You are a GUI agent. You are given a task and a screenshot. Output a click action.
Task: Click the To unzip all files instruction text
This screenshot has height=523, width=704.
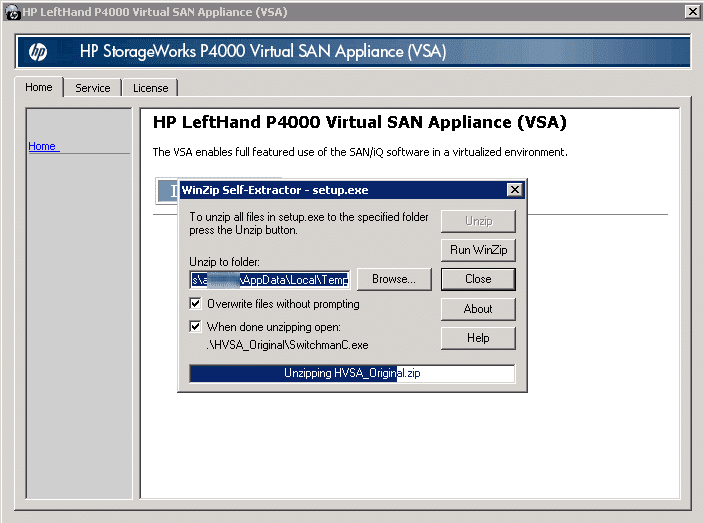pos(308,224)
